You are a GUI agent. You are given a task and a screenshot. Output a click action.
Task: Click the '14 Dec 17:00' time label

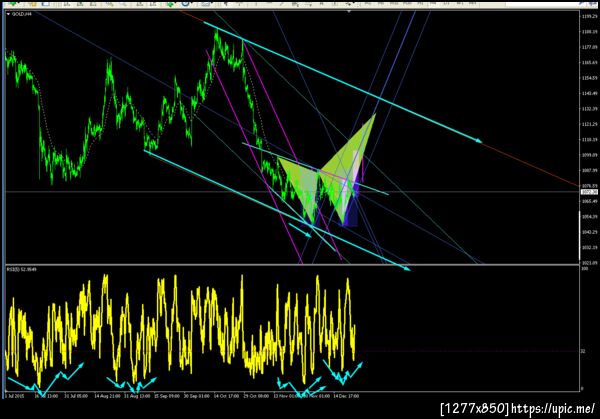(346, 396)
